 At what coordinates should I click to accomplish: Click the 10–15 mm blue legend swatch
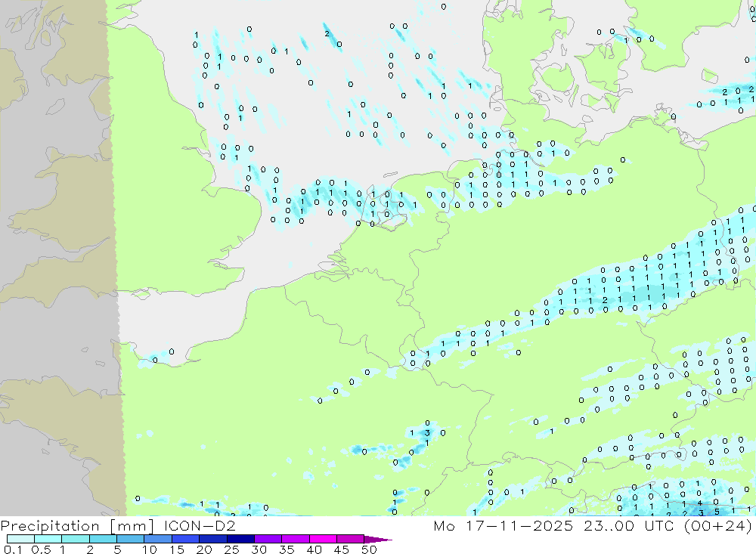(158, 539)
